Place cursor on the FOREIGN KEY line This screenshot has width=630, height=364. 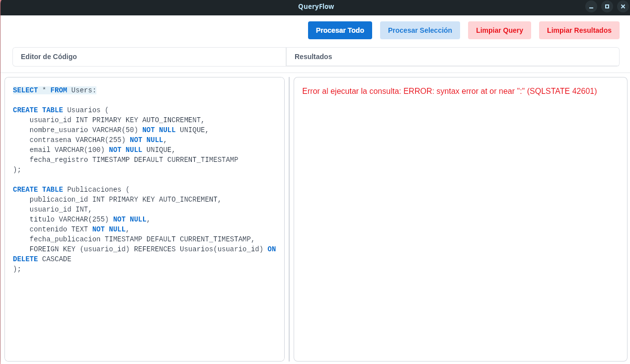153,249
